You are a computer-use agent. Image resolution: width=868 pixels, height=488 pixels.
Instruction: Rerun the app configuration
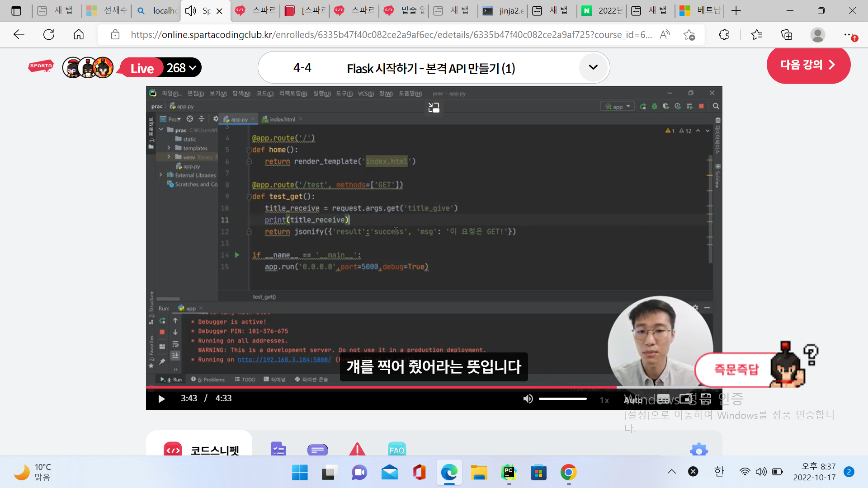tap(643, 107)
